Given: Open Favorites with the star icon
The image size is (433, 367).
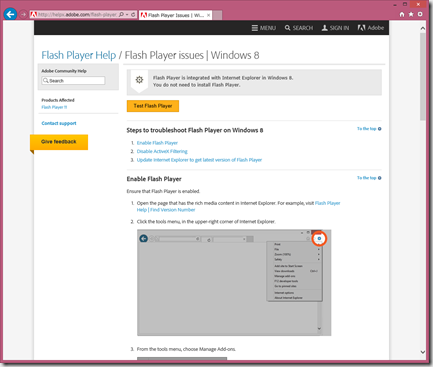Looking at the screenshot, I should point(411,14).
